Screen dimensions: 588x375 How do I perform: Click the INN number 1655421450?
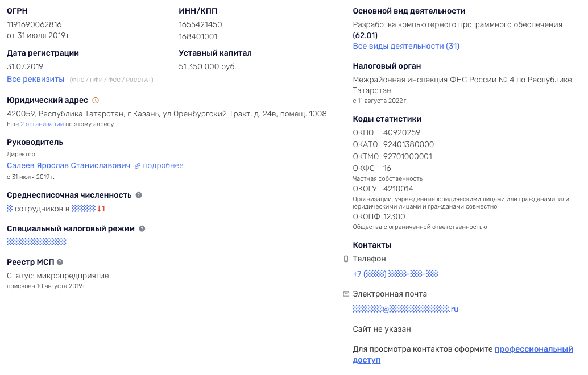(200, 24)
